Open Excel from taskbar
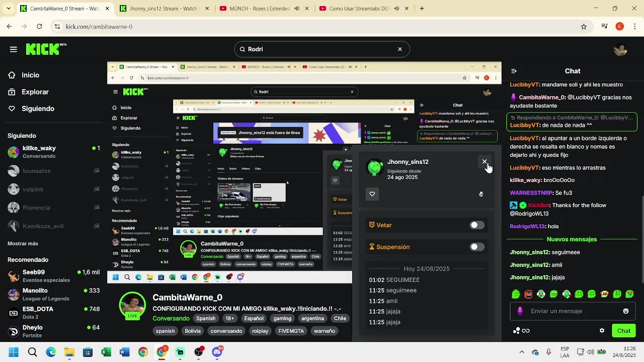The height and width of the screenshot is (362, 644). pyautogui.click(x=106, y=352)
